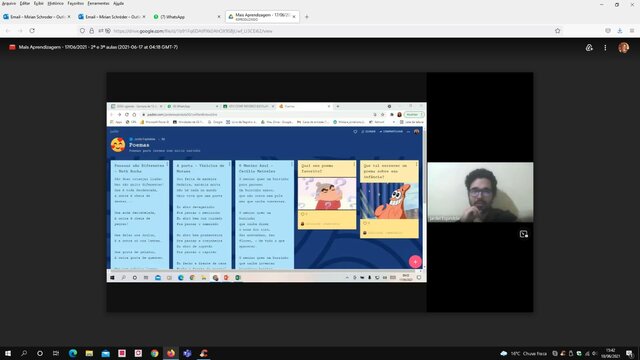This screenshot has height=360, width=640.
Task: Open Cortana from the taskbar
Action: 40,353
